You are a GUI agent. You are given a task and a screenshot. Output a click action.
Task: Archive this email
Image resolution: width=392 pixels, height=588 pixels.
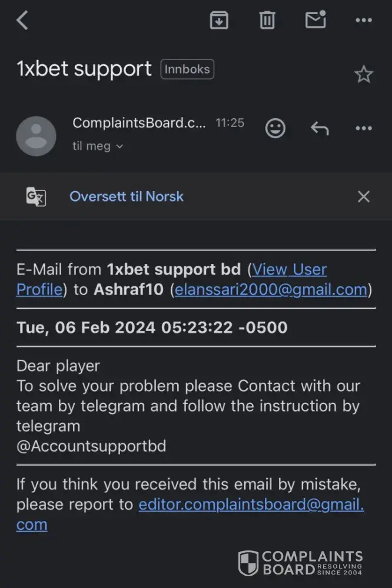219,21
